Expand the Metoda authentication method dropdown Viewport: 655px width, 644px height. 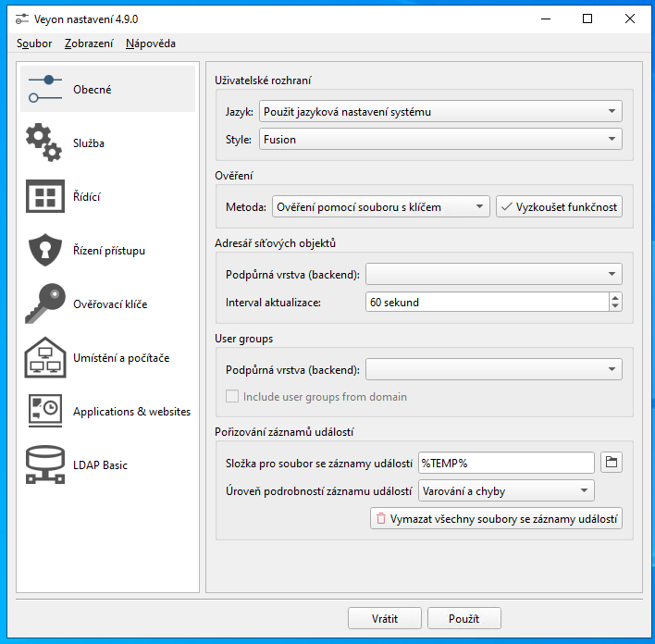(380, 207)
